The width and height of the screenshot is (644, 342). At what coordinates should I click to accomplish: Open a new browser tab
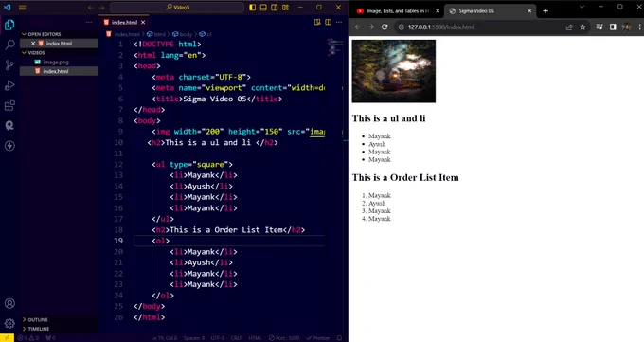(x=546, y=11)
